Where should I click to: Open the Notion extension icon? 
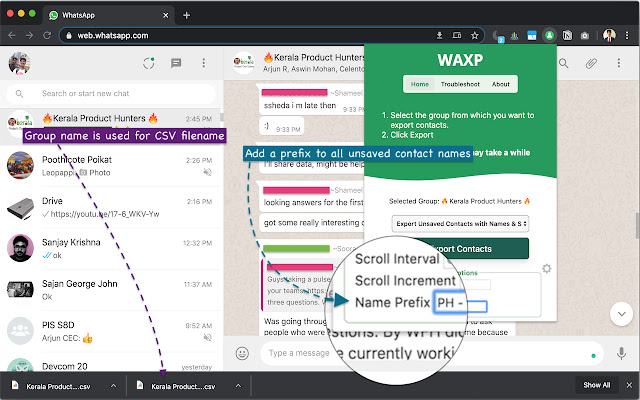(567, 36)
